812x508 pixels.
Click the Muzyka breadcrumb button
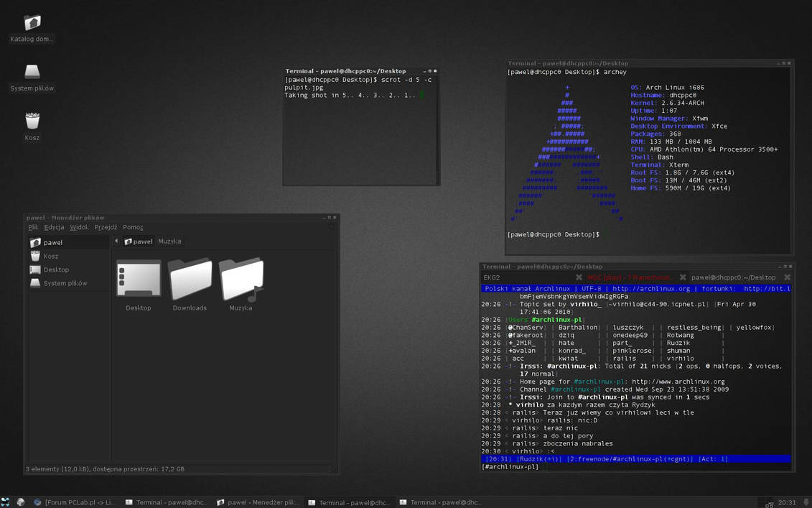click(x=169, y=241)
